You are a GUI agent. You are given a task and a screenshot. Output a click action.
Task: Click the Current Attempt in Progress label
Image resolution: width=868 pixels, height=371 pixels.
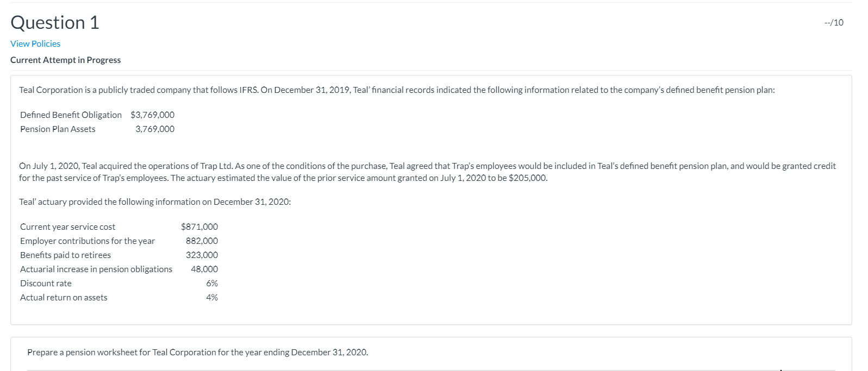(65, 60)
